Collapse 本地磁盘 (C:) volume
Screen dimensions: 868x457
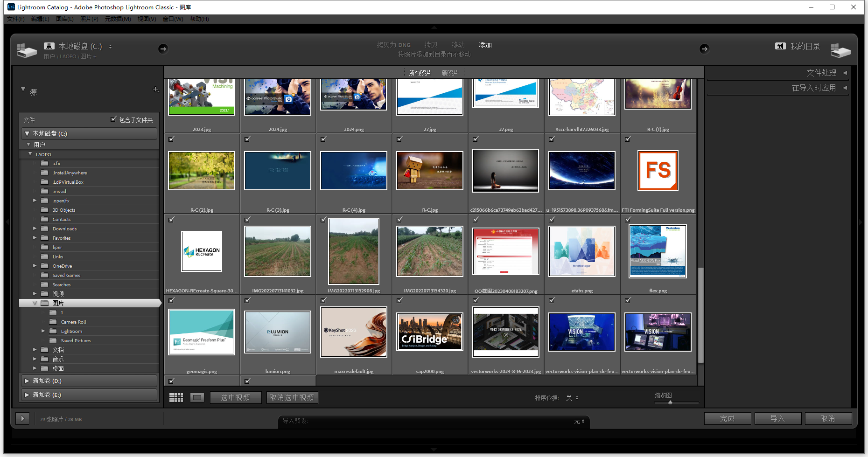click(x=27, y=133)
